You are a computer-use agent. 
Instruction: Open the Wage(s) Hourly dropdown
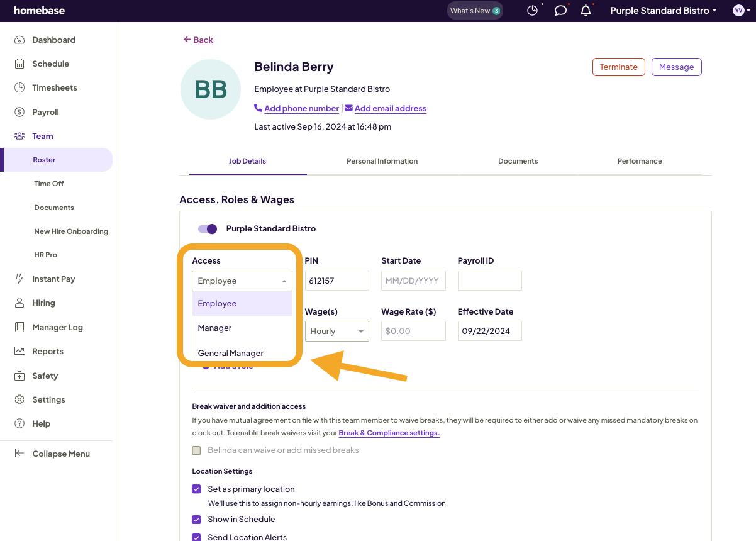(336, 331)
